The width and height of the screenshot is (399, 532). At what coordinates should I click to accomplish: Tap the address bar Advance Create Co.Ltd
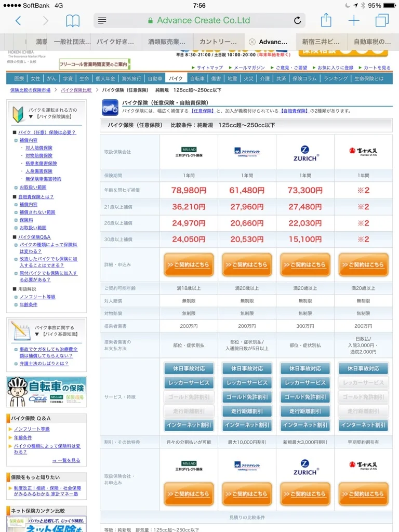tap(199, 20)
